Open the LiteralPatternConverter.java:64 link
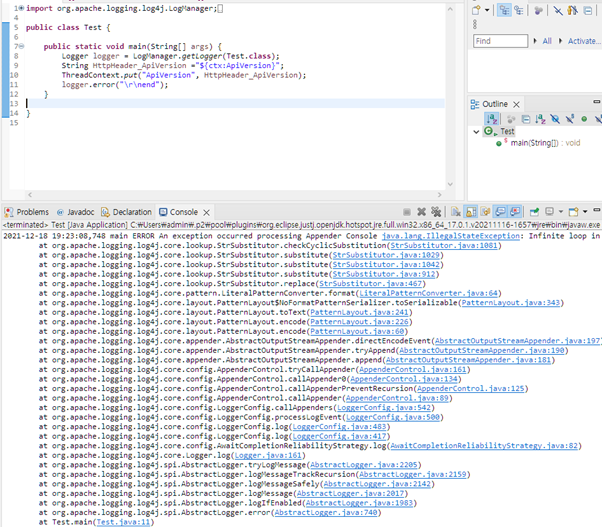 pos(428,293)
